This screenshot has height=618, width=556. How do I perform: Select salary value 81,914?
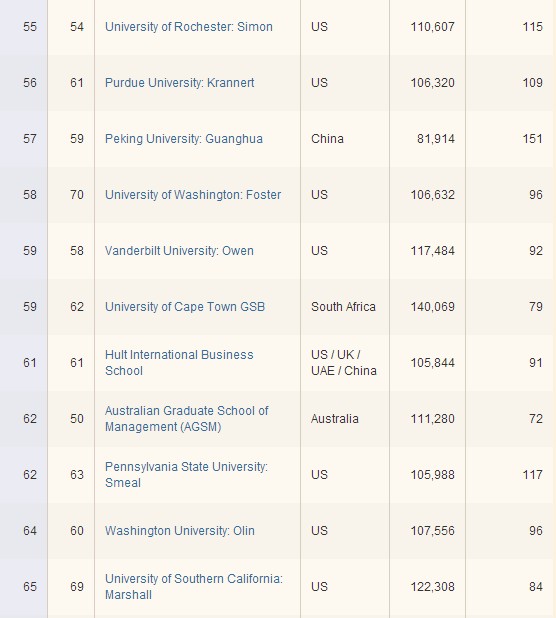[x=436, y=139]
